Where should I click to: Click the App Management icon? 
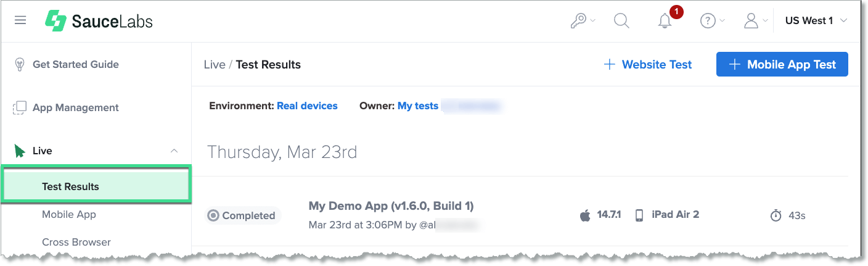[20, 107]
